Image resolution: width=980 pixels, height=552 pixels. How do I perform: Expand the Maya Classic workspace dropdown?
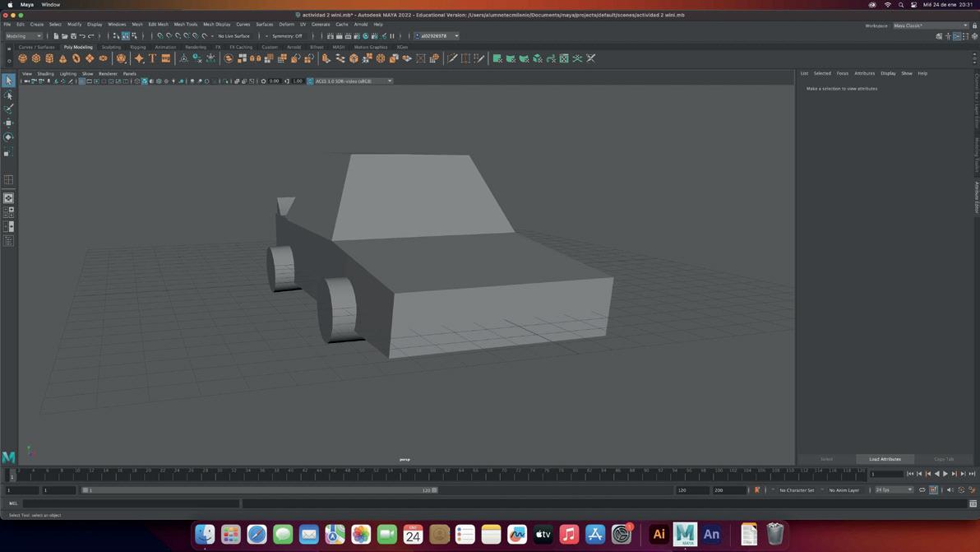[931, 26]
